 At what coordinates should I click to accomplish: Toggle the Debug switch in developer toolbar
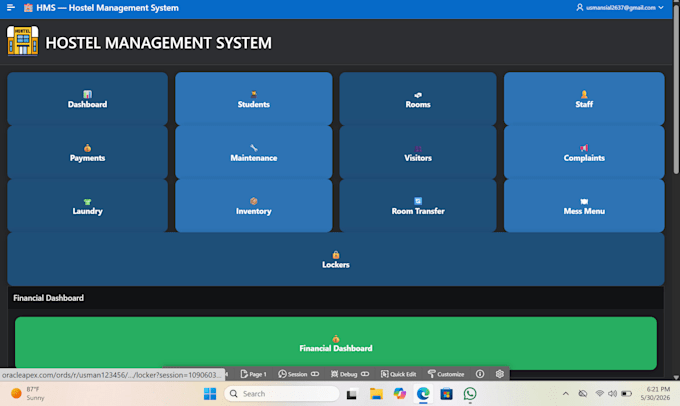click(365, 374)
